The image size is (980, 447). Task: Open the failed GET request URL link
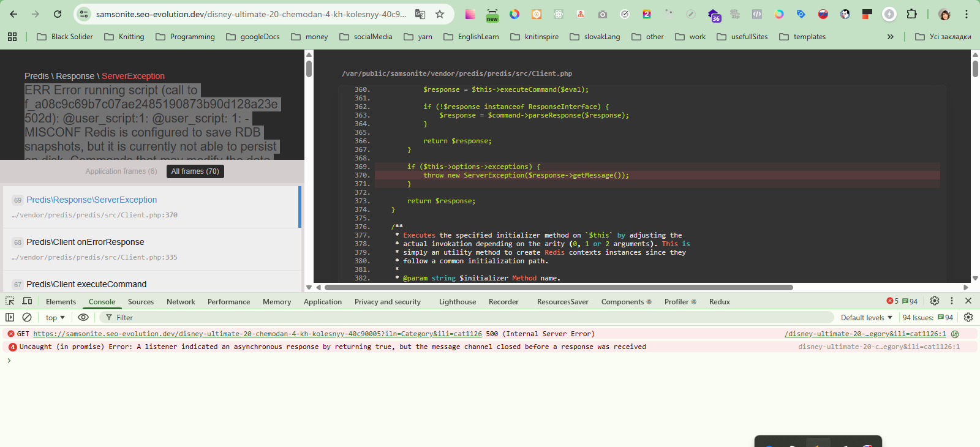coord(257,334)
